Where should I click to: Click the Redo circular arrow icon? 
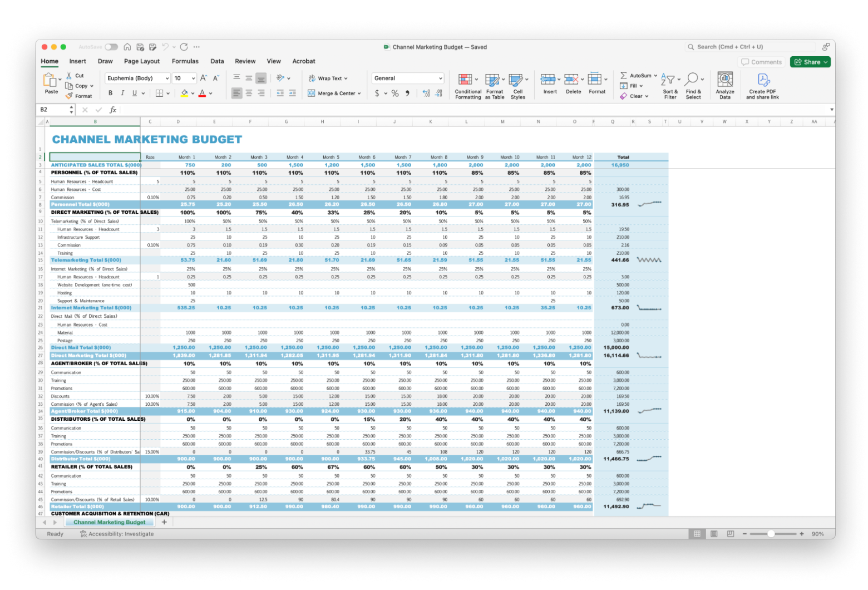tap(184, 47)
